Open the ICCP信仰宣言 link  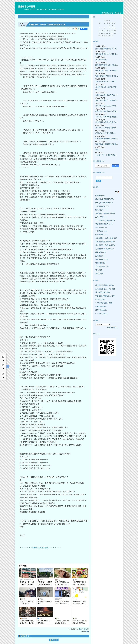tap(100, 299)
